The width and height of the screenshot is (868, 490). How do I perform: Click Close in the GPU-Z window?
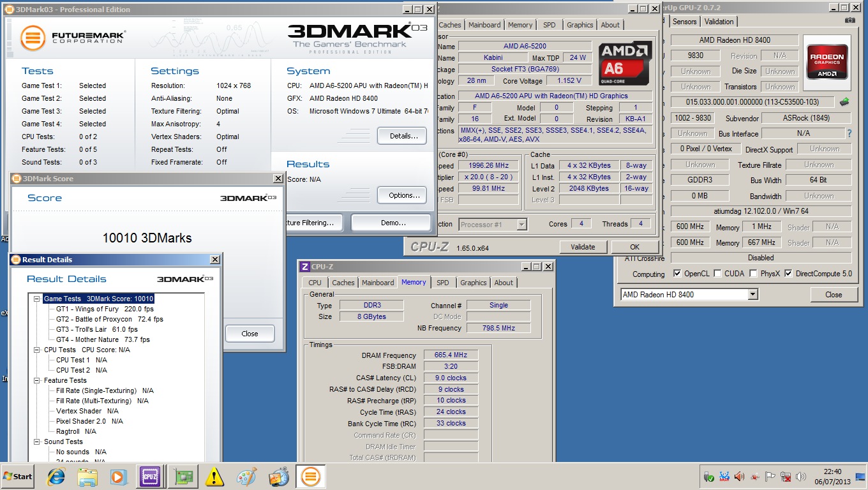(x=834, y=295)
